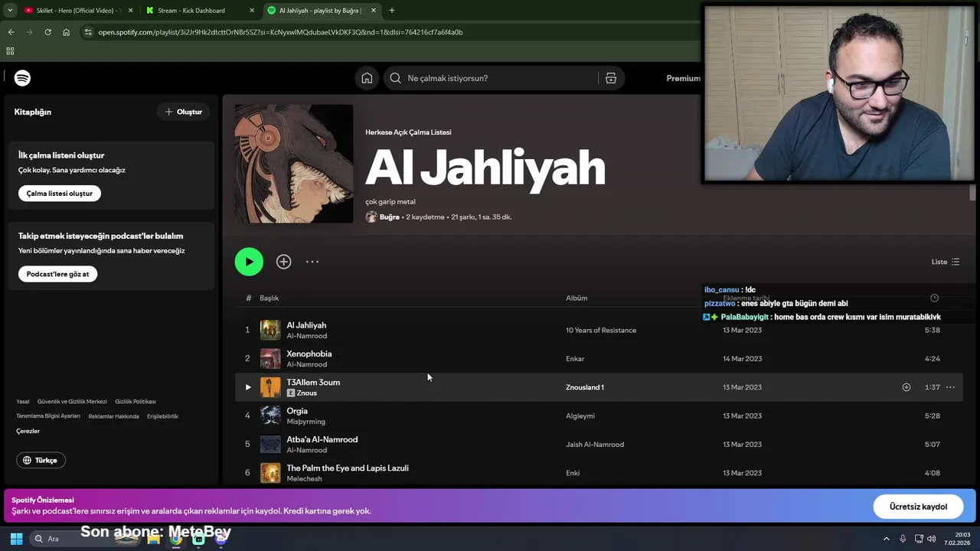
Task: Click the Al Jahliyah playlist cover art
Action: 294,164
